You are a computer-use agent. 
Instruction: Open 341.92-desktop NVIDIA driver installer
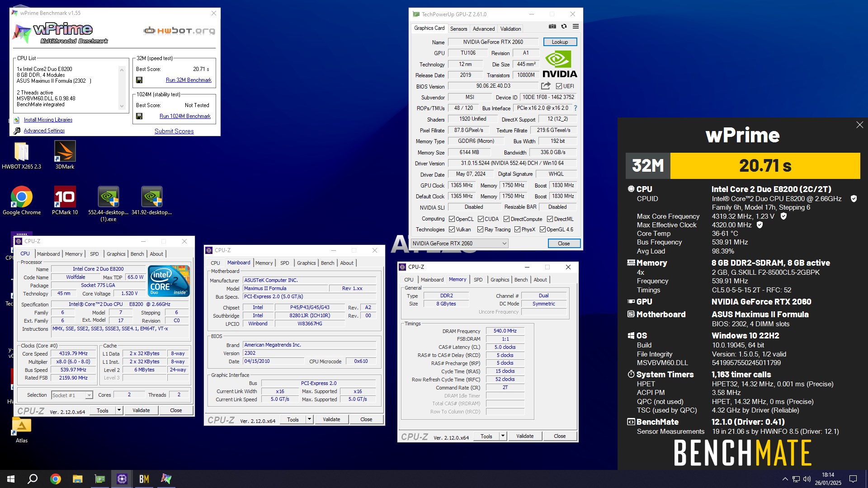[151, 201]
